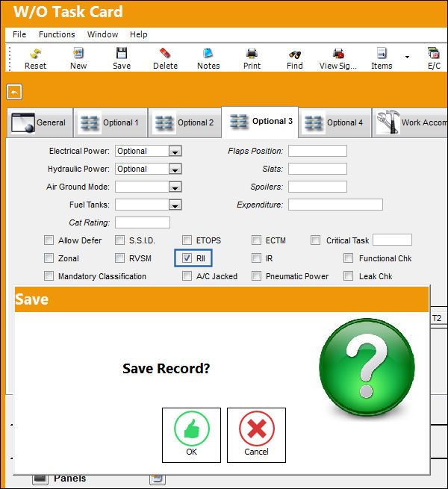Enable the ECTM checkbox
This screenshot has height=489, width=448.
click(256, 240)
